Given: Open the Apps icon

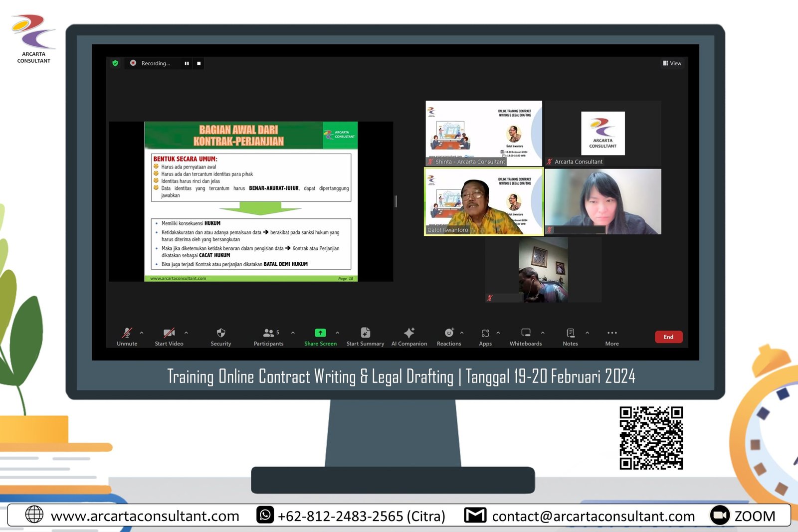Looking at the screenshot, I should (x=485, y=333).
